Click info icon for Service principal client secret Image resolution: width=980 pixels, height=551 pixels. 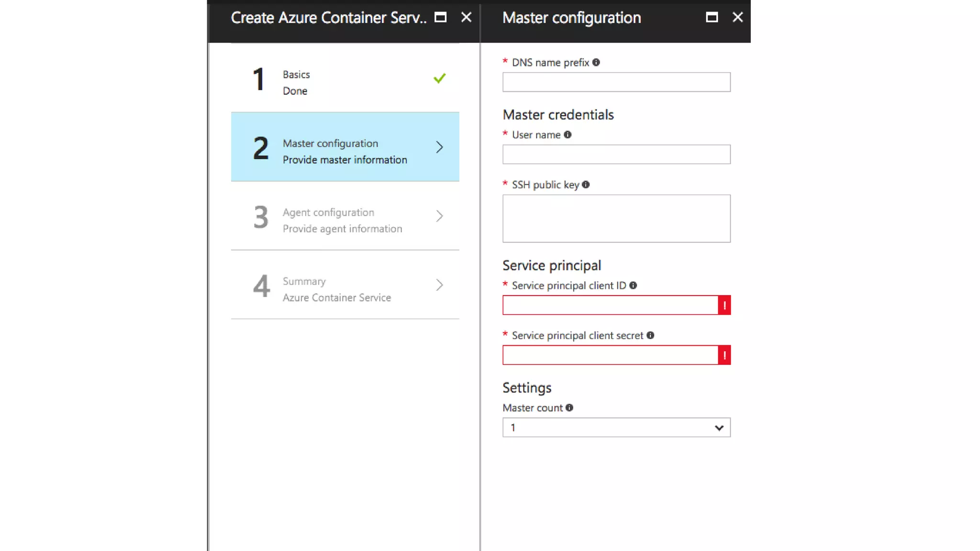pos(650,335)
